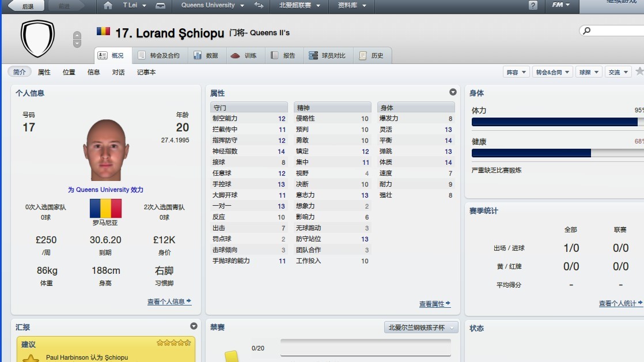Open the FM menu dropdown

tap(561, 5)
